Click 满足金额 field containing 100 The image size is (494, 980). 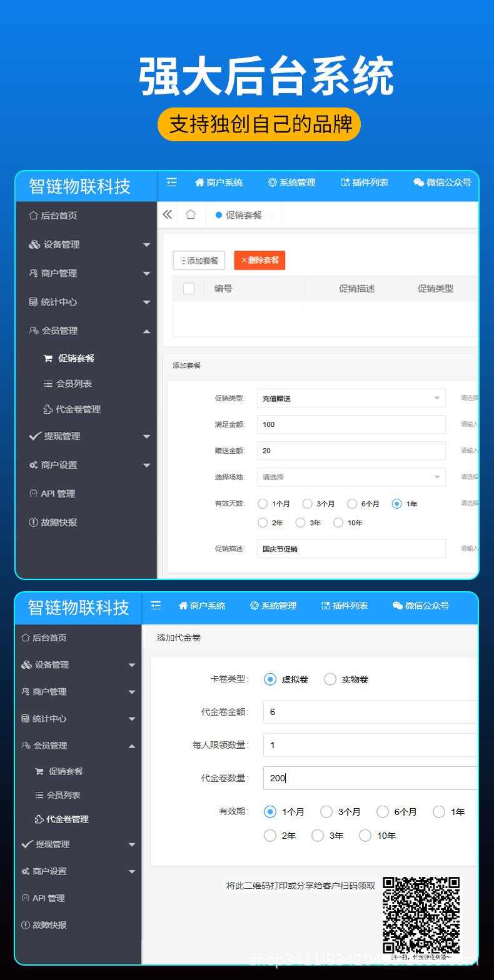[x=351, y=424]
